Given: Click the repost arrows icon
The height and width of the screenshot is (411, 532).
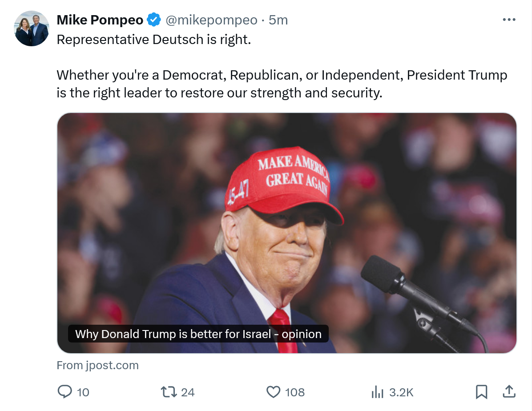Looking at the screenshot, I should (169, 391).
